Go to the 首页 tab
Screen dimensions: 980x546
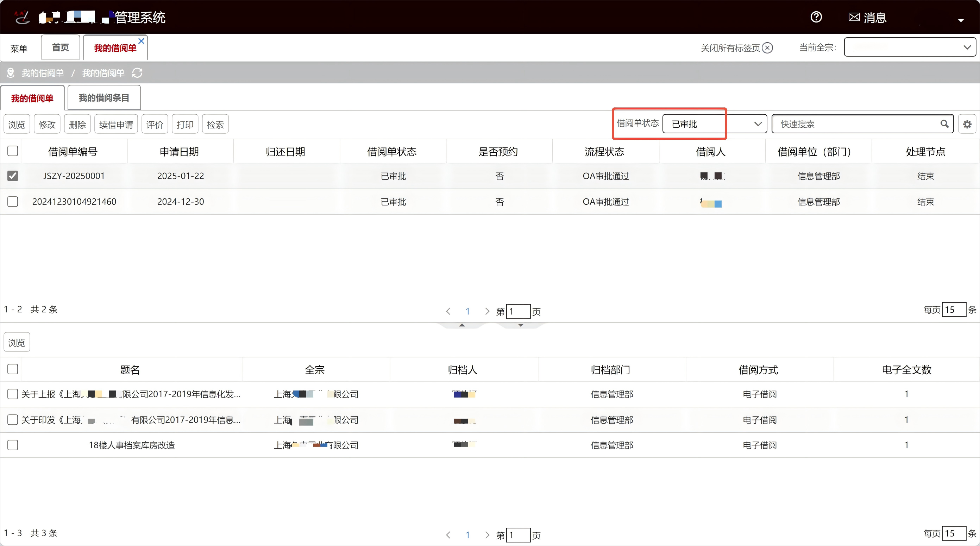[x=60, y=47]
